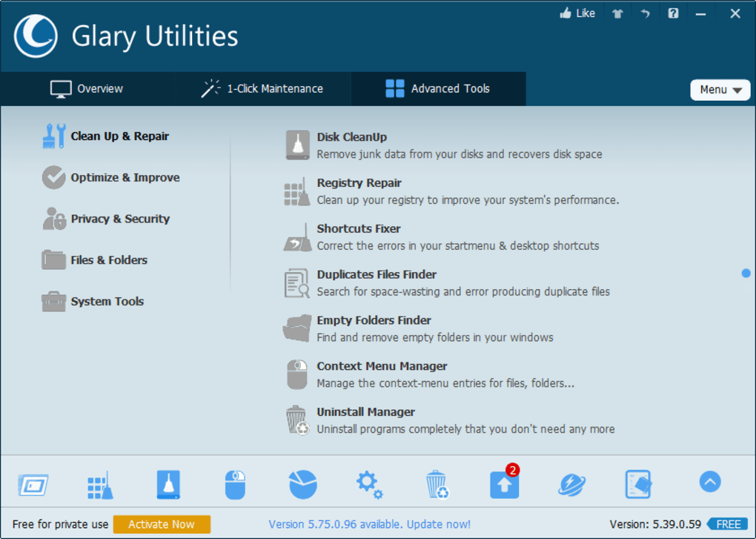Click the Empty Folders Finder folder icon
Screen dimensions: 756x539
(x=296, y=328)
